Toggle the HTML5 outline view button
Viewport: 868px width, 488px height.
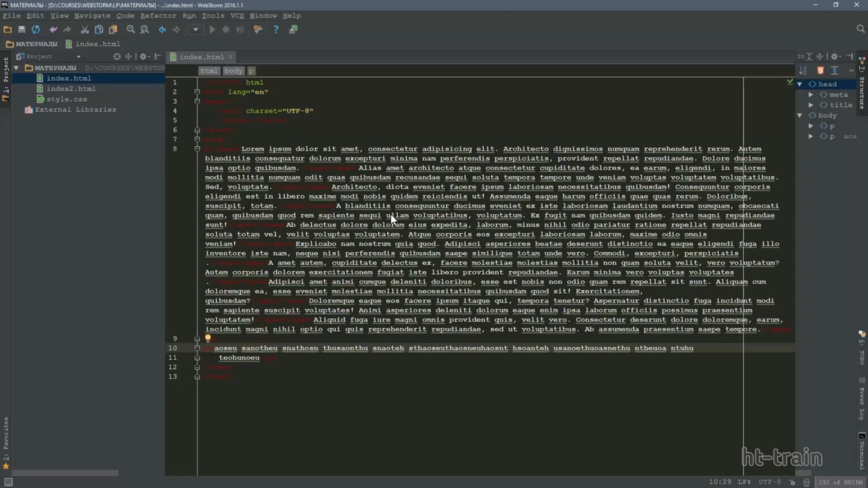coord(820,70)
